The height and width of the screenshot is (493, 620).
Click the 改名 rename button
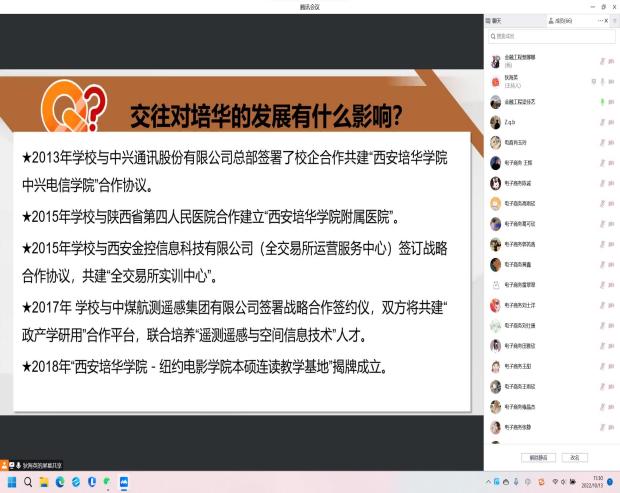(x=574, y=457)
